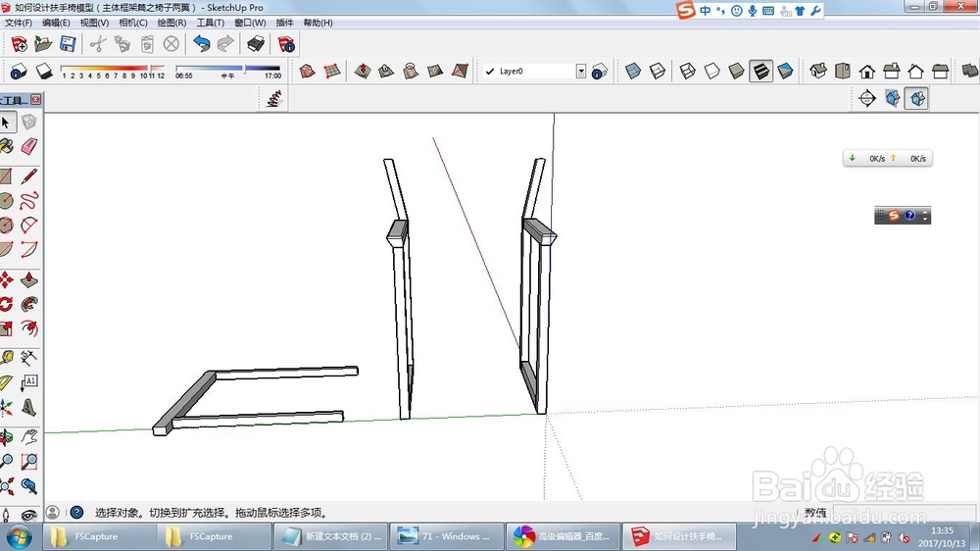The height and width of the screenshot is (551, 980).
Task: Select the Text label tool
Action: pyautogui.click(x=28, y=382)
